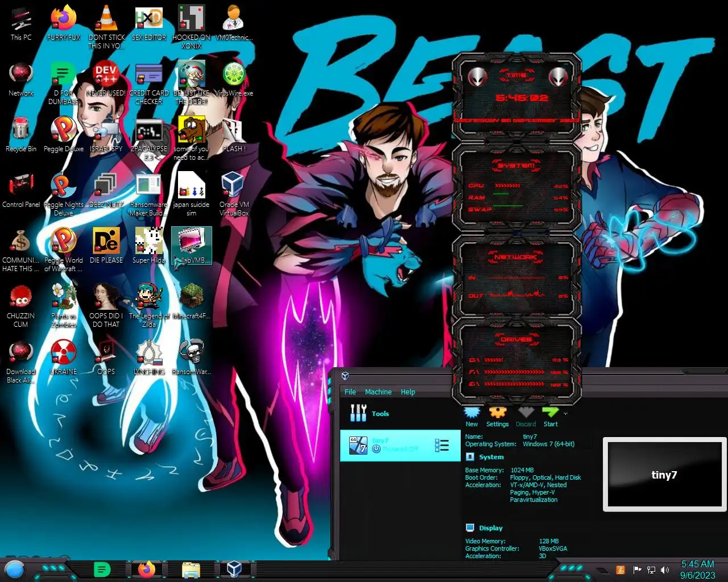The image size is (728, 582).
Task: Switch to VirtualBox taskbar button
Action: point(234,569)
